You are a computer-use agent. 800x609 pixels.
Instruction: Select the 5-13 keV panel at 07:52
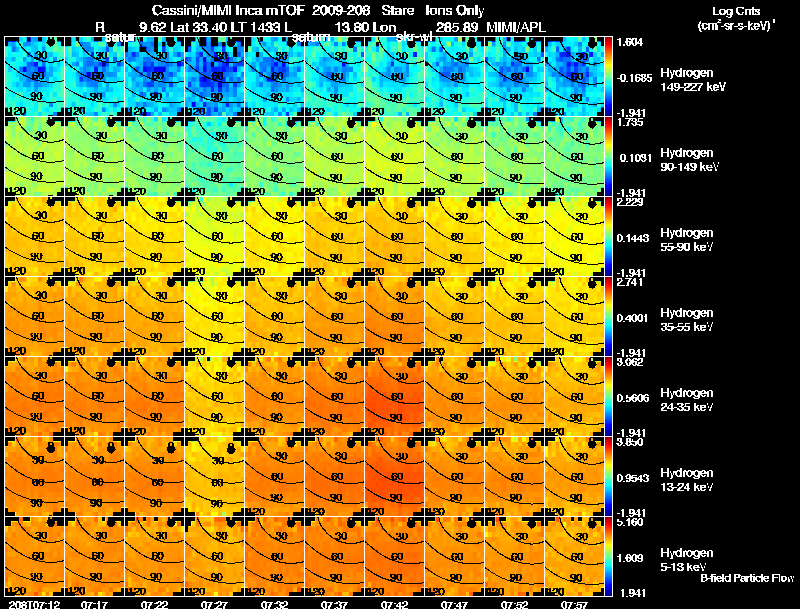[x=514, y=557]
